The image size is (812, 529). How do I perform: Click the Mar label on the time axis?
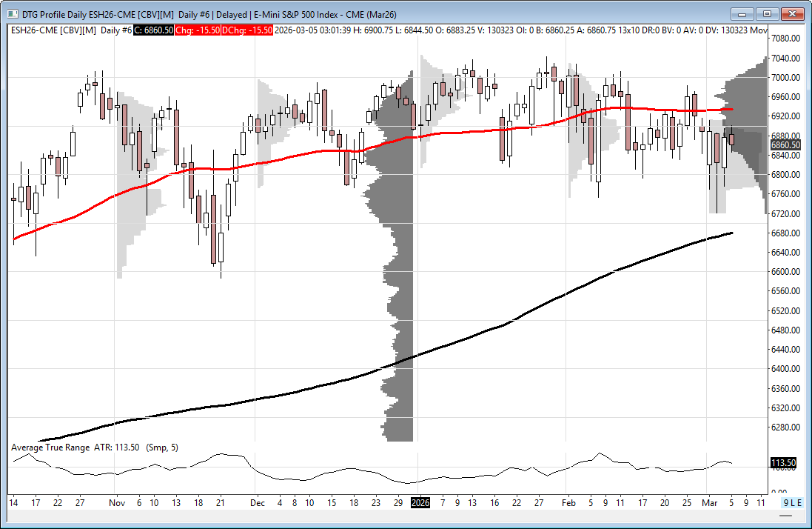pyautogui.click(x=708, y=503)
